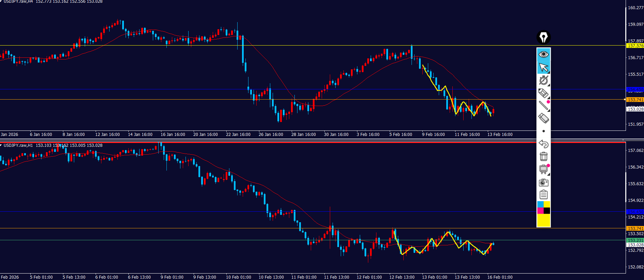Screen dimensions: 644x280
Task: Undo the last drawing stroke
Action: (x=544, y=144)
